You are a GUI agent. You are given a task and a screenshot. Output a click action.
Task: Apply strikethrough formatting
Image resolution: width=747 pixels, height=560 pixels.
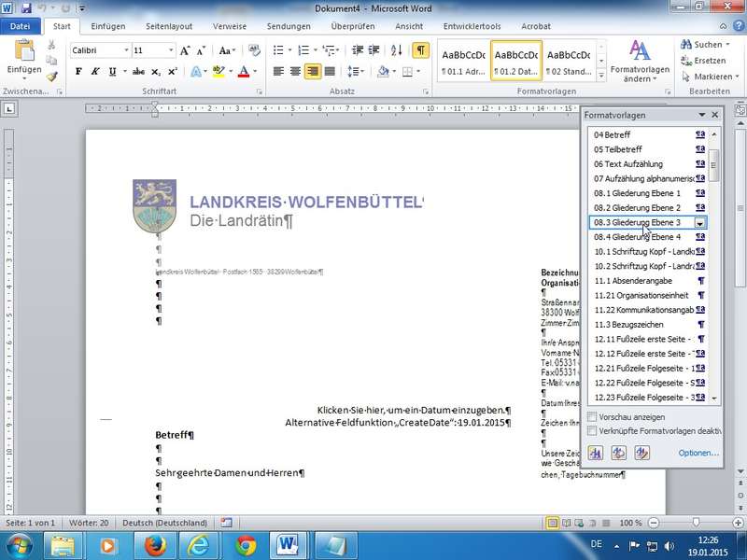(x=138, y=72)
